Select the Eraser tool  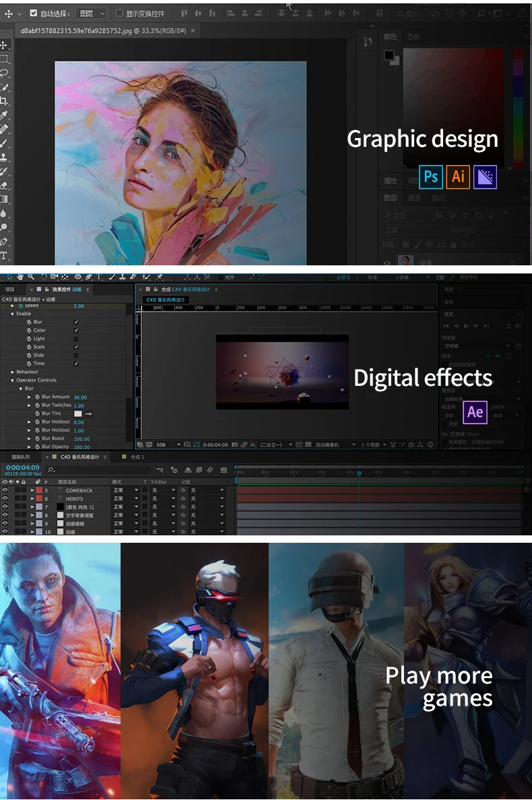click(x=4, y=185)
